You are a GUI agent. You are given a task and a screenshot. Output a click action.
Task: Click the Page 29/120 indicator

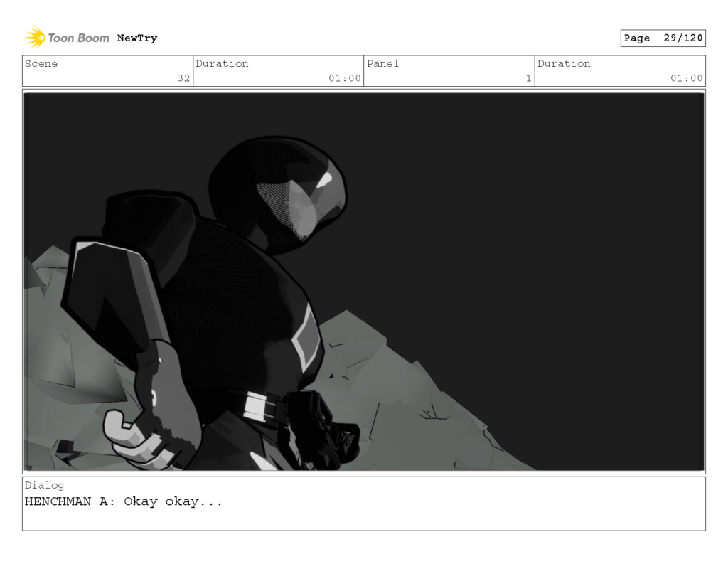pyautogui.click(x=663, y=38)
